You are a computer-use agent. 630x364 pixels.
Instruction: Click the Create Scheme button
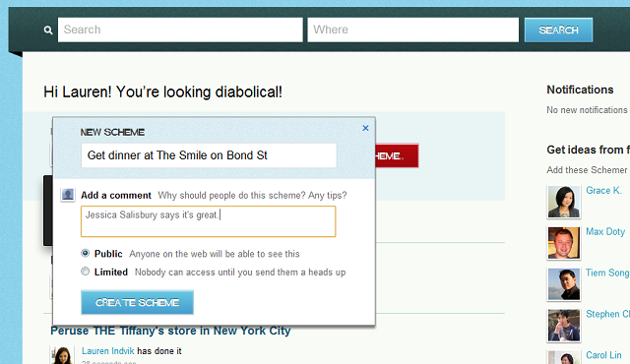click(137, 302)
